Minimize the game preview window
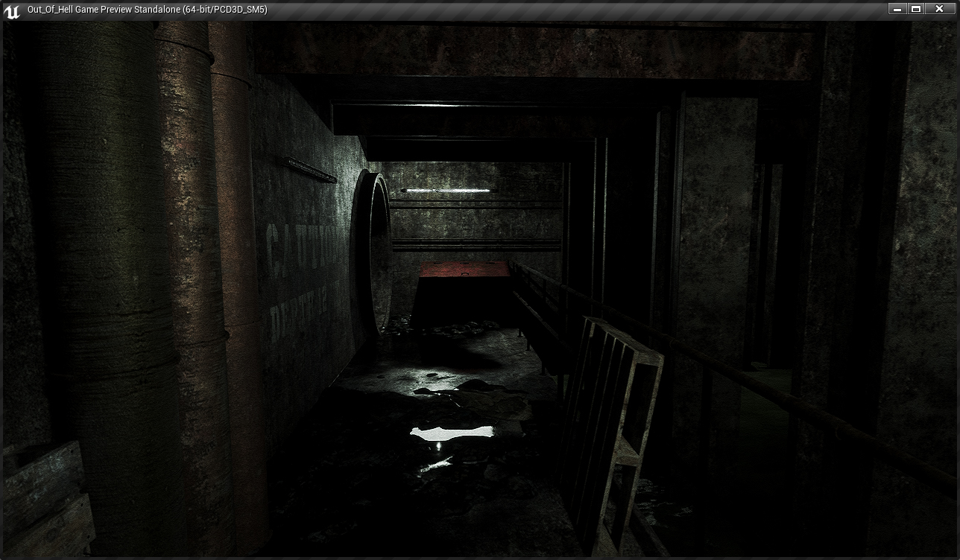960x560 pixels. tap(897, 9)
